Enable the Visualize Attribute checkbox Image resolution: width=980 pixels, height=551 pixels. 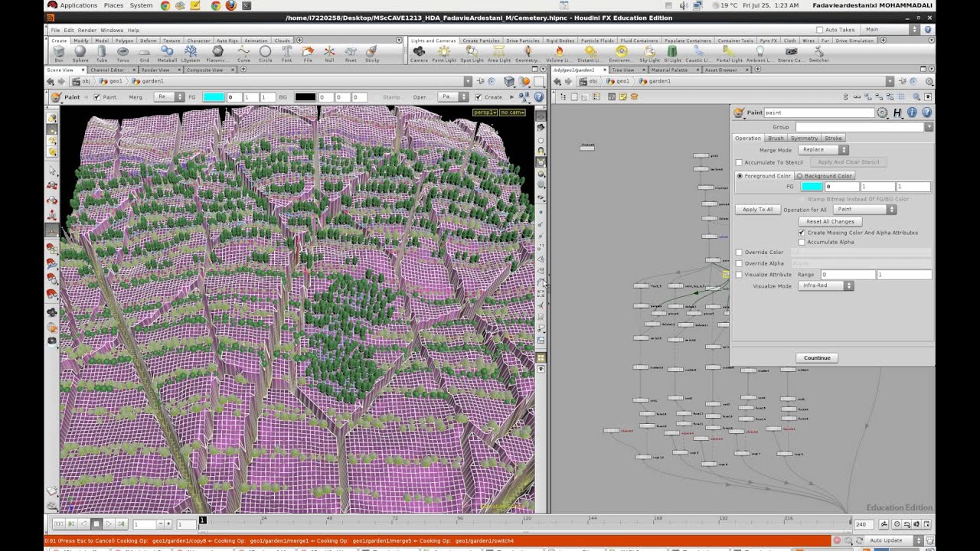(739, 275)
